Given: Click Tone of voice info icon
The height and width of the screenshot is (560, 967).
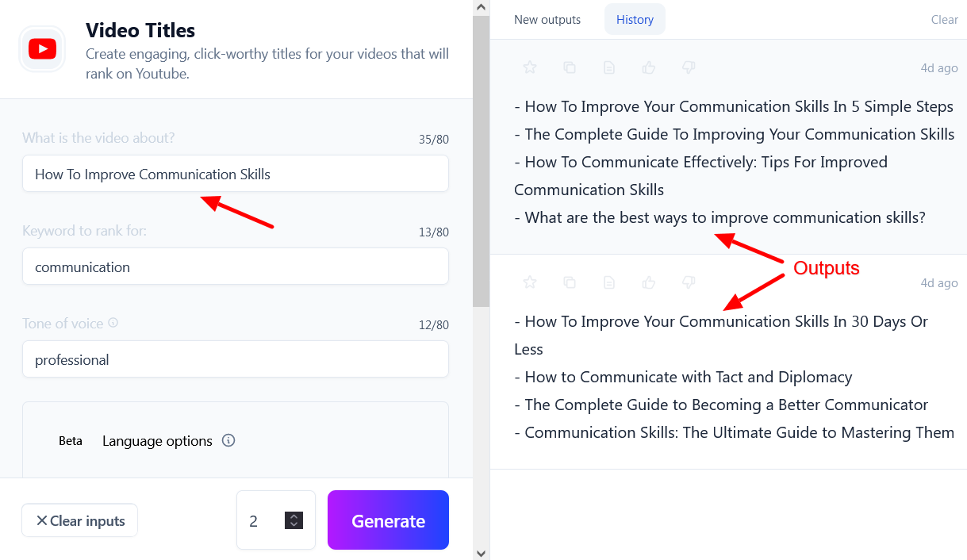Looking at the screenshot, I should [x=113, y=324].
